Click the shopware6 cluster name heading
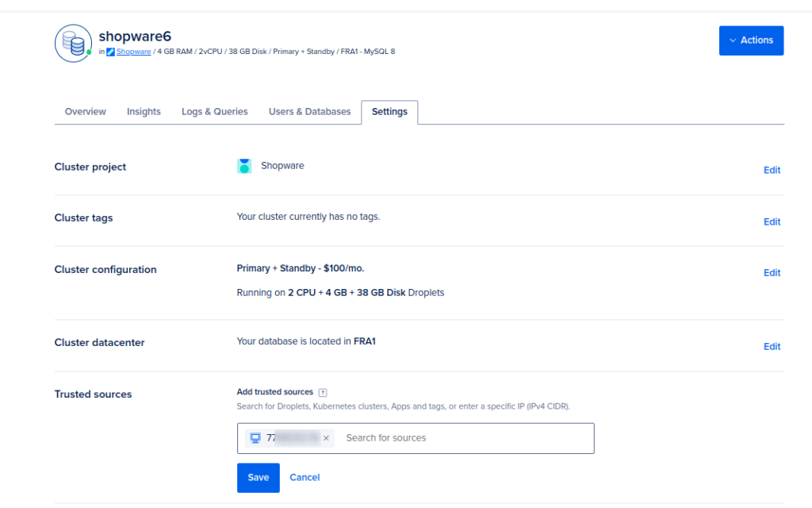 coord(135,37)
